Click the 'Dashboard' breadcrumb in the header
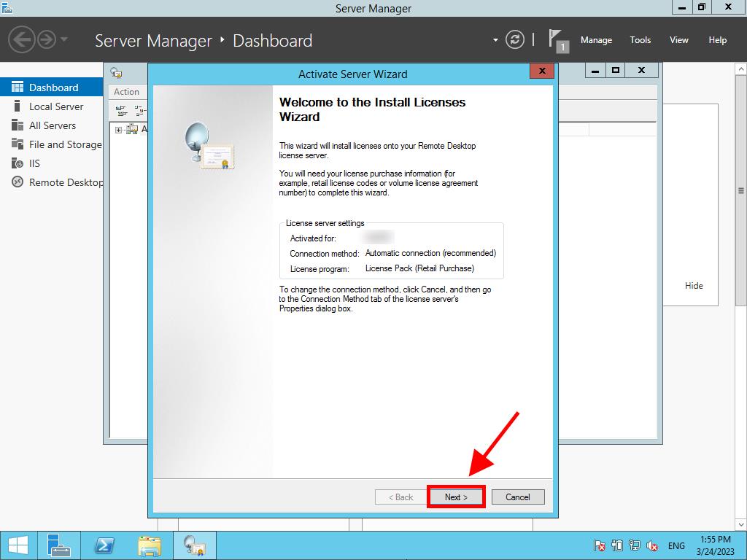 (273, 41)
